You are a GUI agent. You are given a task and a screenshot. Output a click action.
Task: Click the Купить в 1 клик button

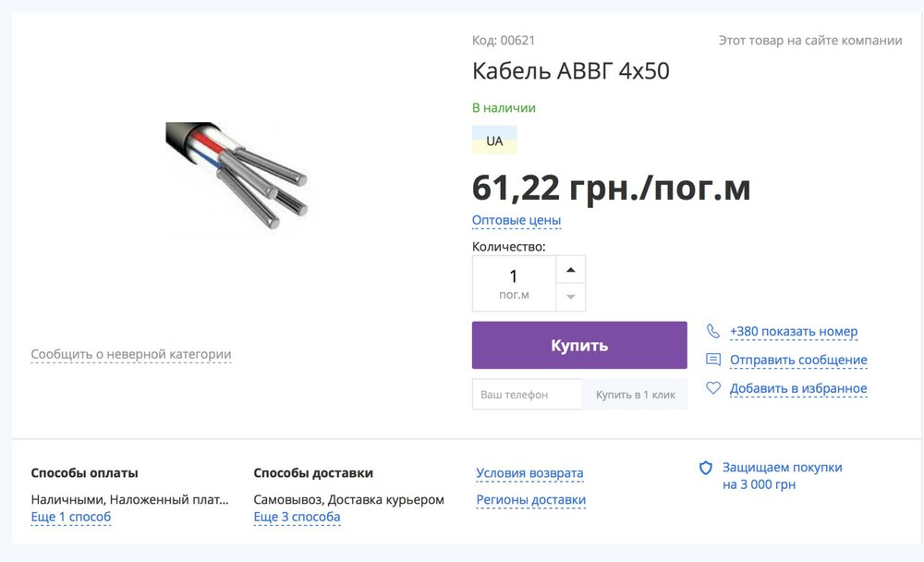pyautogui.click(x=635, y=395)
